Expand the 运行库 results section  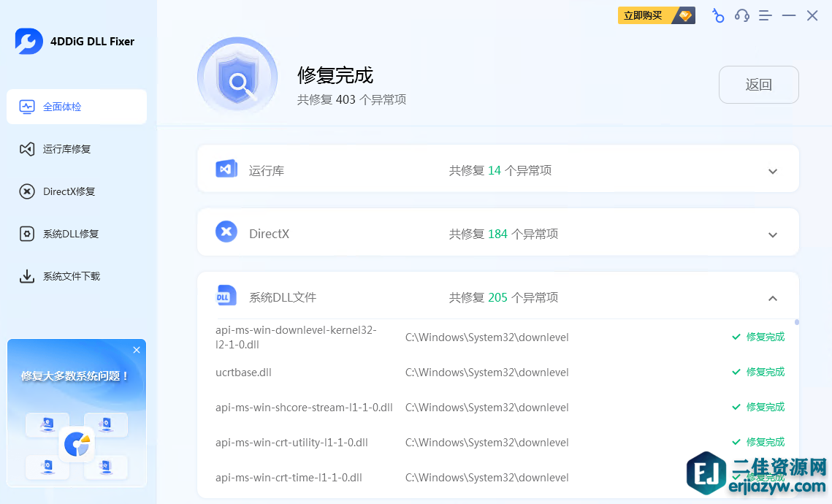pyautogui.click(x=773, y=172)
